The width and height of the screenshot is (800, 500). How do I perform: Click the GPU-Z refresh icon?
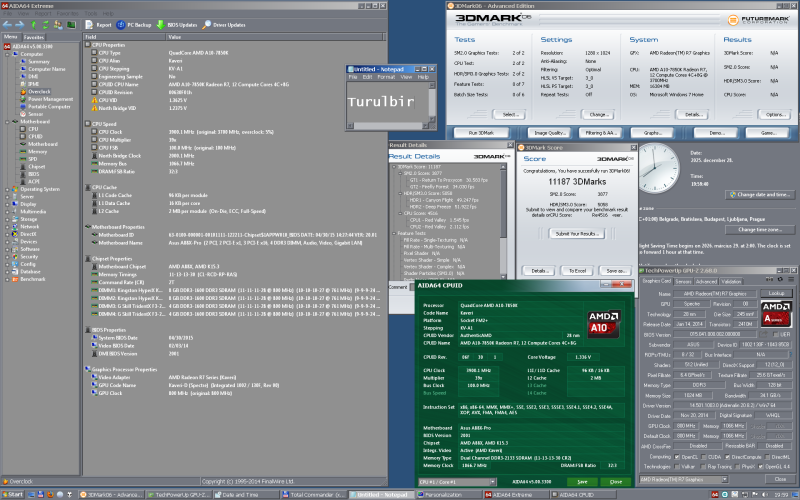pyautogui.click(x=780, y=279)
